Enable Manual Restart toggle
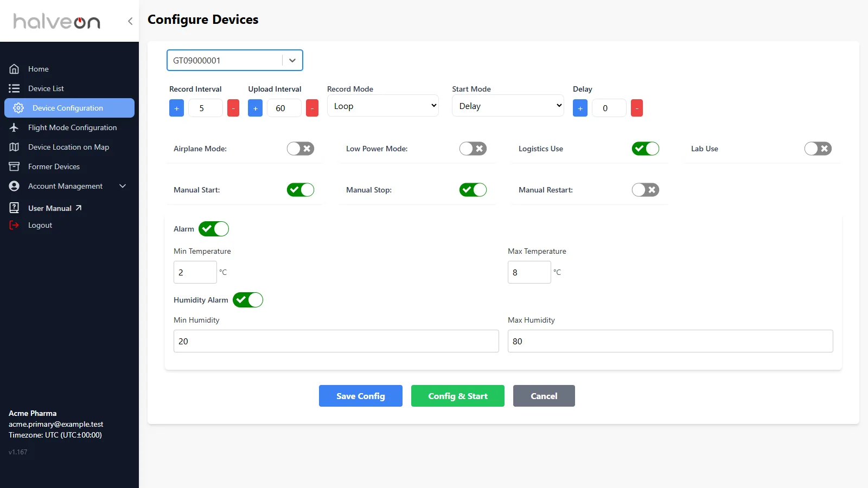868x488 pixels. click(646, 190)
